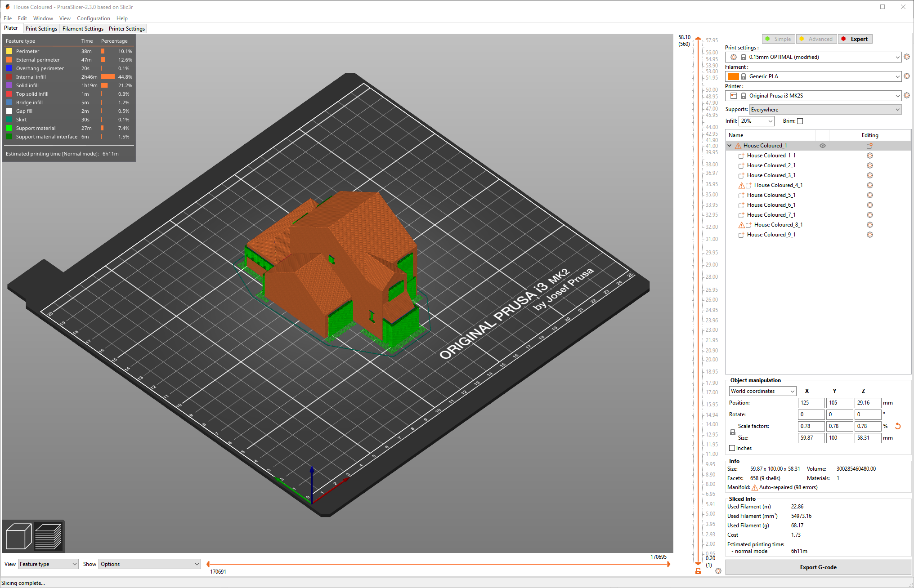Switch to Advanced mode button

pos(816,39)
